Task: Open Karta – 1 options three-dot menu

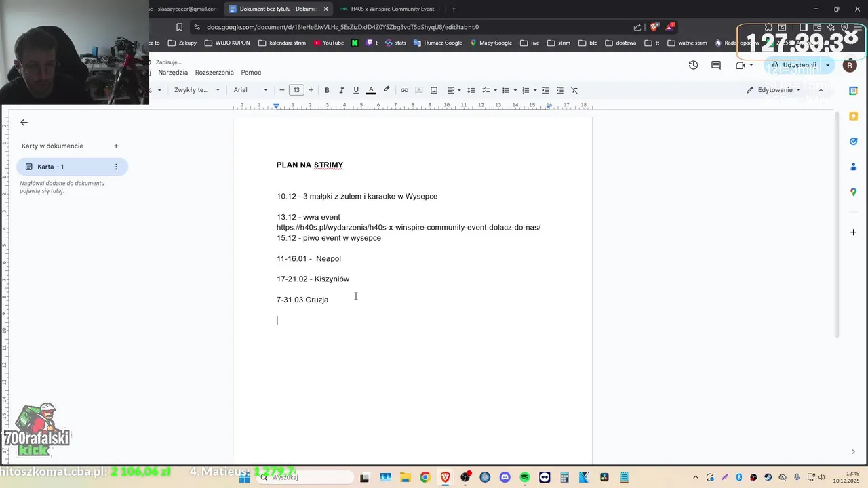Action: coord(116,167)
